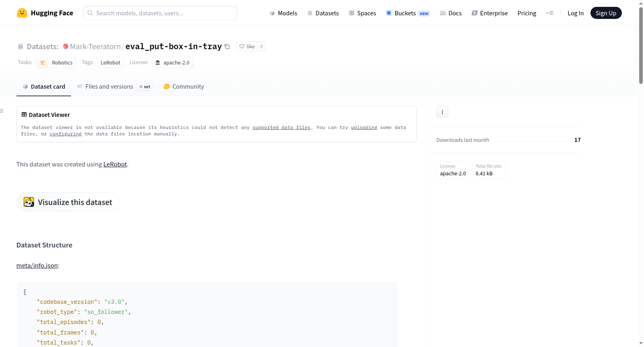Click the Total file size 8.41 kB box
644x347 pixels.
pos(489,170)
